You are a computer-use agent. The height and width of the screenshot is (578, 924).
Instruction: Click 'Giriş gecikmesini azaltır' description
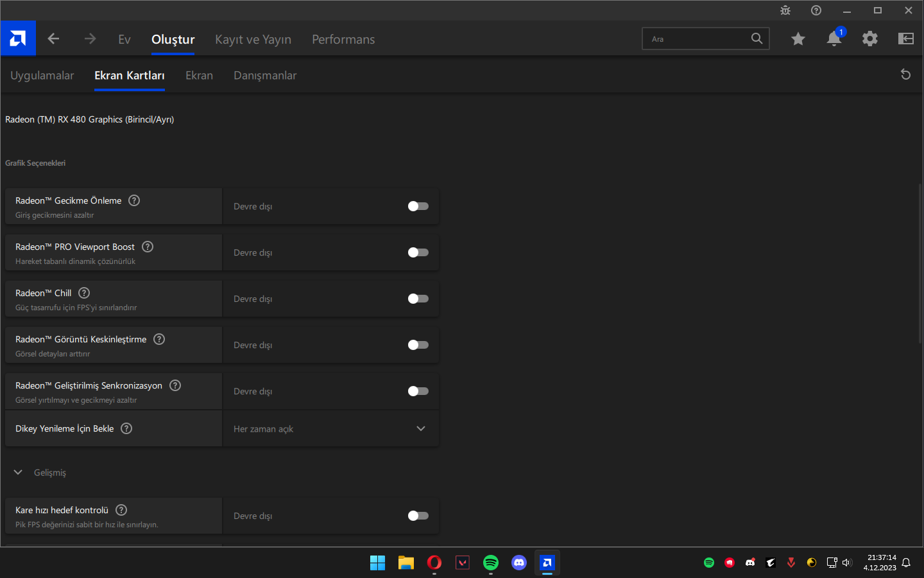coord(55,215)
